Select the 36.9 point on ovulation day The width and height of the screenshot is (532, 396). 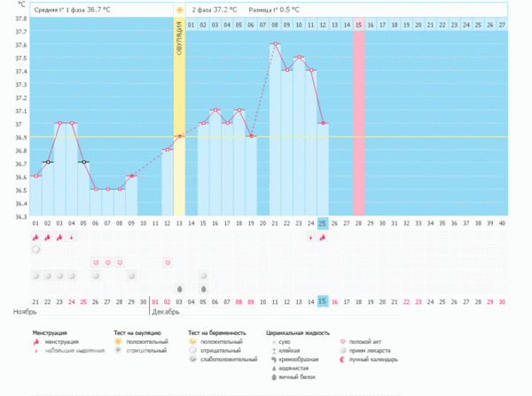click(179, 136)
